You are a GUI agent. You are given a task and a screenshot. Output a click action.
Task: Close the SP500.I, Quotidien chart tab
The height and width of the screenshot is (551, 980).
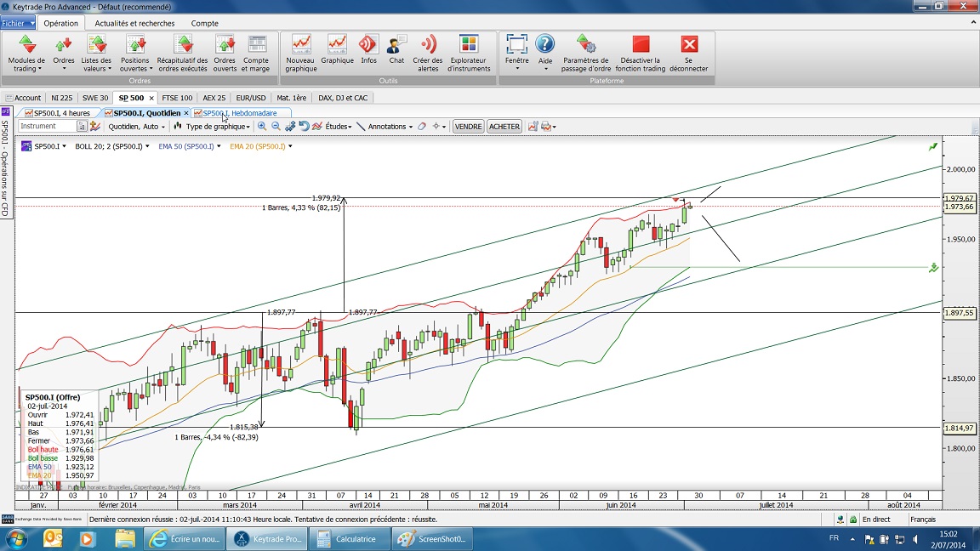[x=186, y=113]
